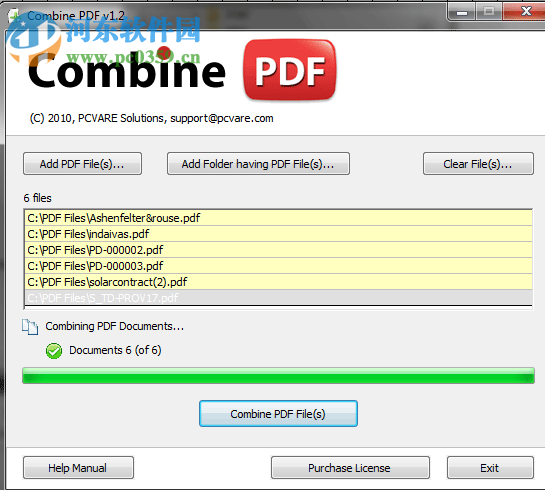Click 'Documents 6 (of 6)' status text
The width and height of the screenshot is (545, 490).
point(115,350)
